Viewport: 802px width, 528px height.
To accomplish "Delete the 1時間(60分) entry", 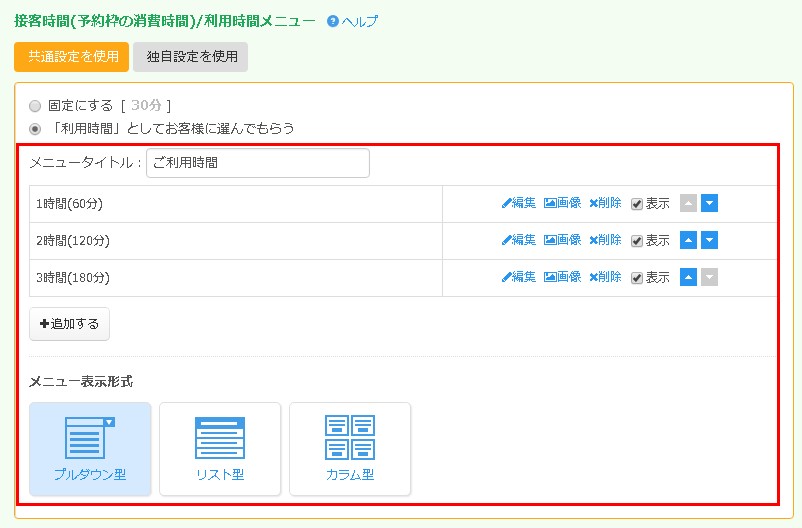I will pyautogui.click(x=606, y=203).
